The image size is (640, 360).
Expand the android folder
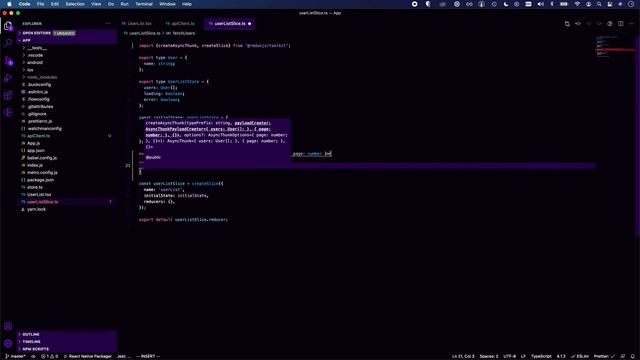click(67, 62)
